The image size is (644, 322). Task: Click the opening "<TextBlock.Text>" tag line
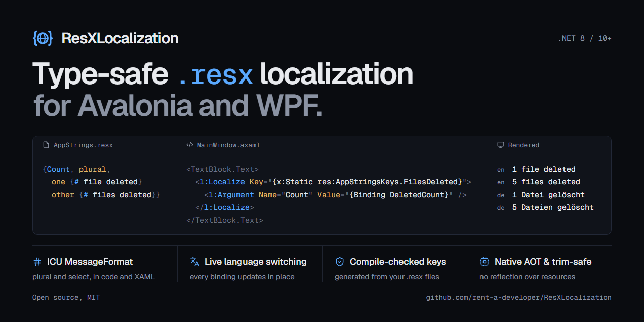[x=222, y=169]
